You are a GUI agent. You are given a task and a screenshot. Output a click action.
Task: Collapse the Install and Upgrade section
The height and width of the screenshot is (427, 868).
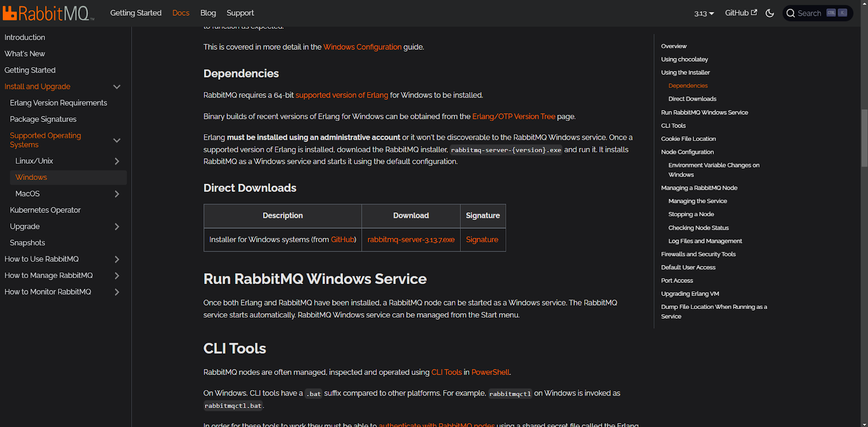[x=117, y=87]
